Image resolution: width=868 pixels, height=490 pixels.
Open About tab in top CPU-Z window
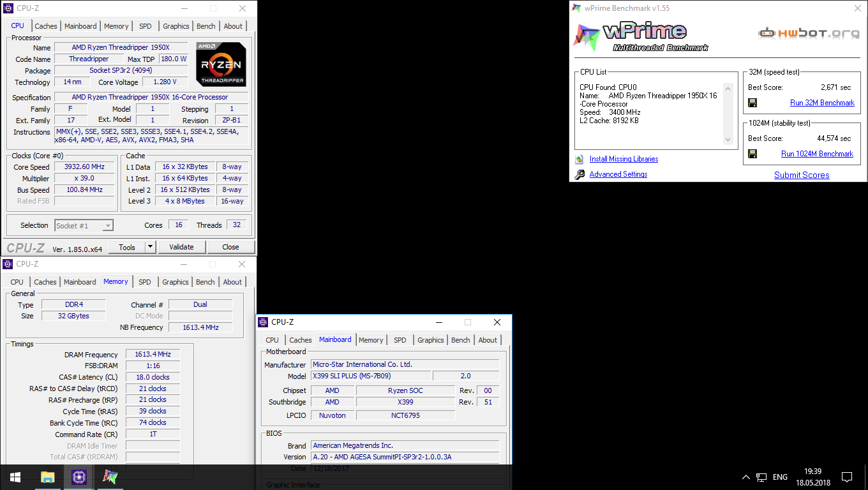[x=233, y=26]
